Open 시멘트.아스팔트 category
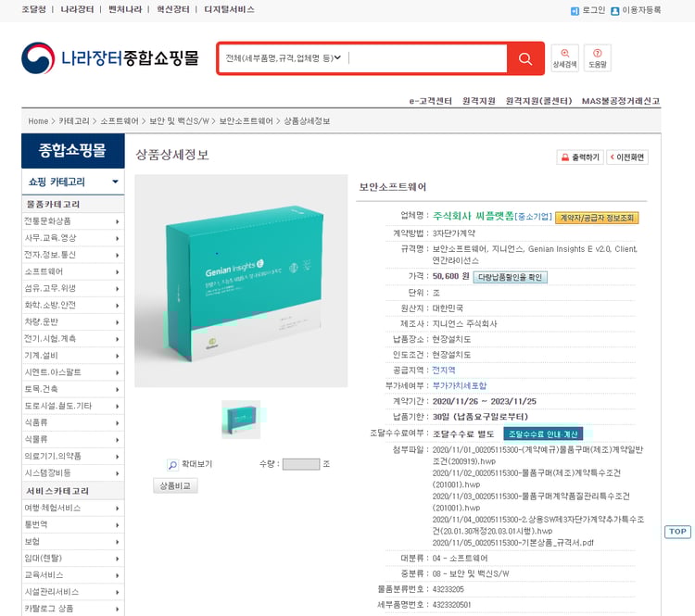 [x=72, y=372]
